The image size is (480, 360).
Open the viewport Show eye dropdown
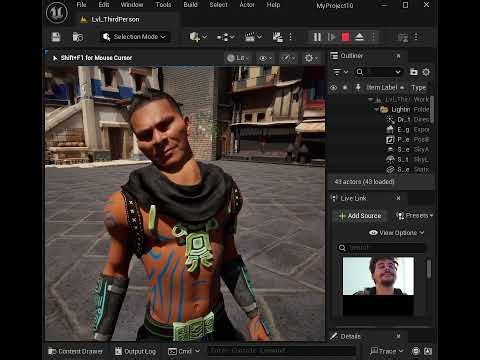(x=266, y=58)
